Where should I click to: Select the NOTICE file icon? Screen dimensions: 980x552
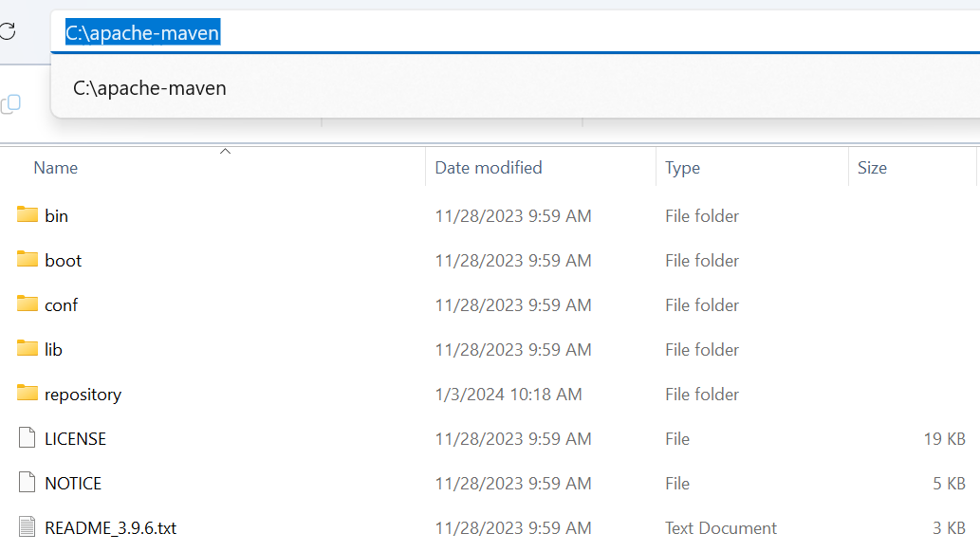coord(27,482)
